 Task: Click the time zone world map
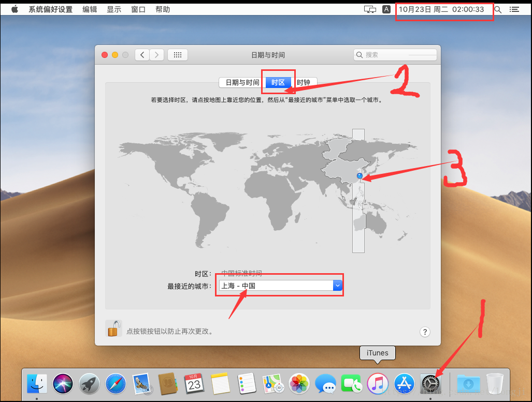click(x=268, y=191)
